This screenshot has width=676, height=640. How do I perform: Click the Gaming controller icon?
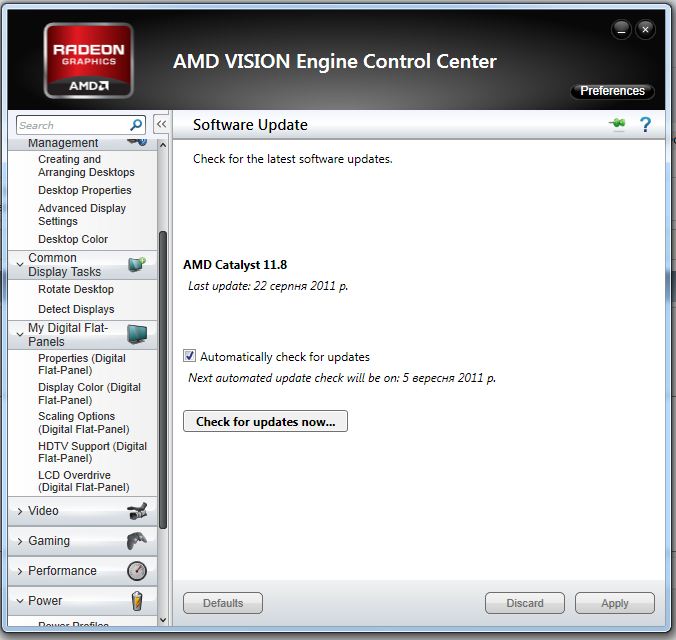point(137,541)
